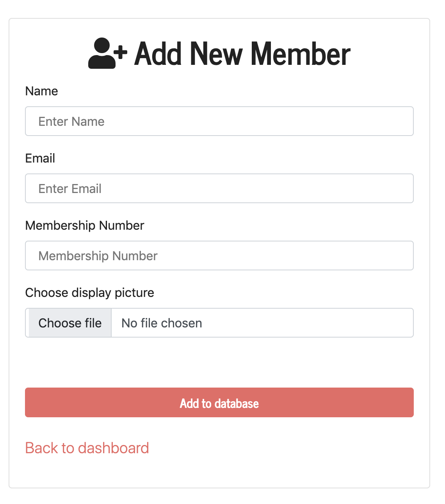Submit with Add to database button
This screenshot has width=445, height=504.
tap(219, 402)
